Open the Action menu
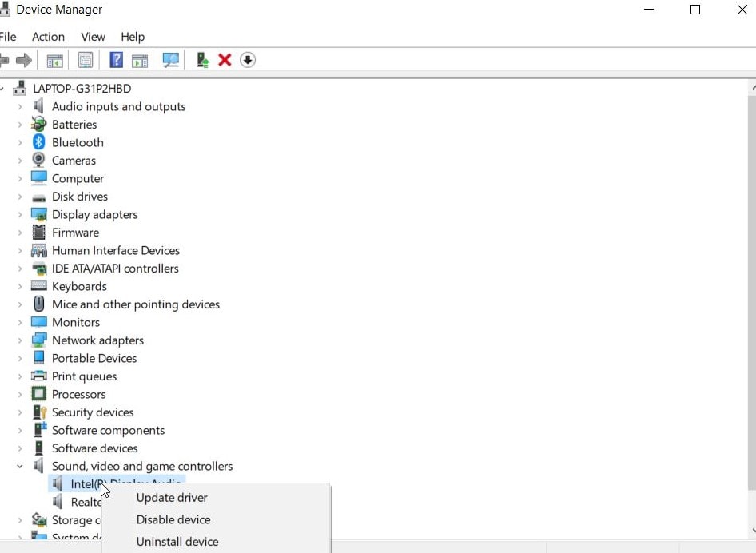Image resolution: width=756 pixels, height=553 pixels. pyautogui.click(x=48, y=37)
